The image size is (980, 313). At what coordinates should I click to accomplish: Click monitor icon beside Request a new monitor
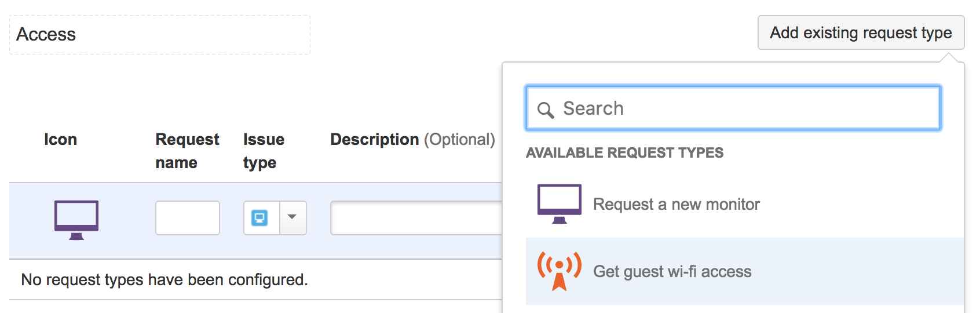pos(559,203)
